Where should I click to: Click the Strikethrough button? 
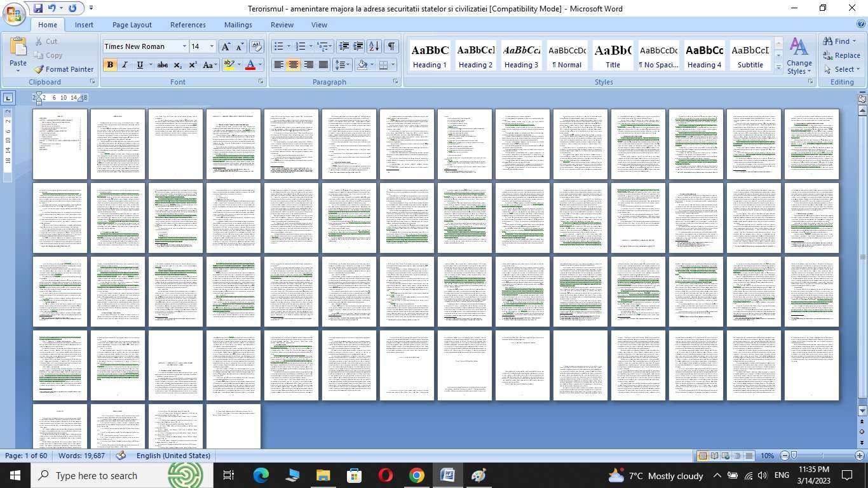[163, 65]
